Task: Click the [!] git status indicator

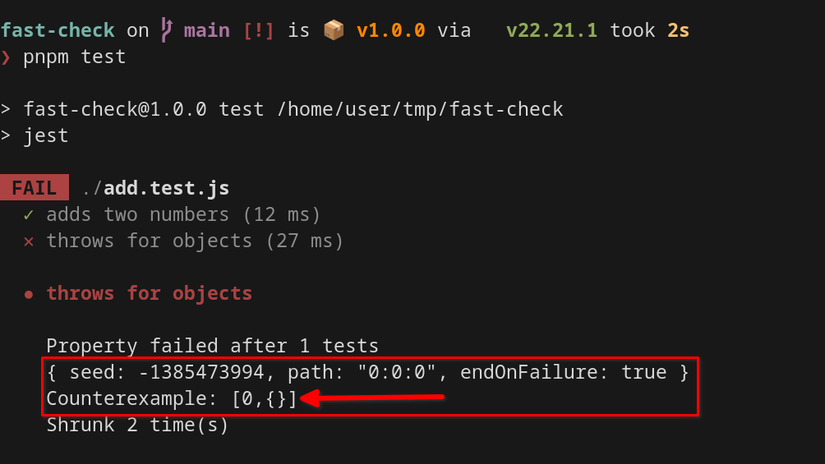Action: 259,31
